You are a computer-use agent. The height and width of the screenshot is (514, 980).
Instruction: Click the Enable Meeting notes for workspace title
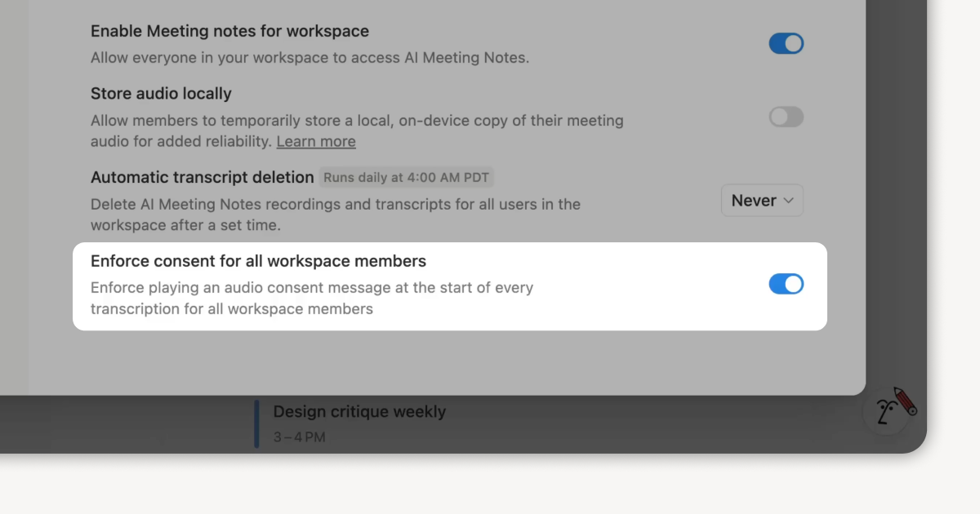[x=229, y=31]
